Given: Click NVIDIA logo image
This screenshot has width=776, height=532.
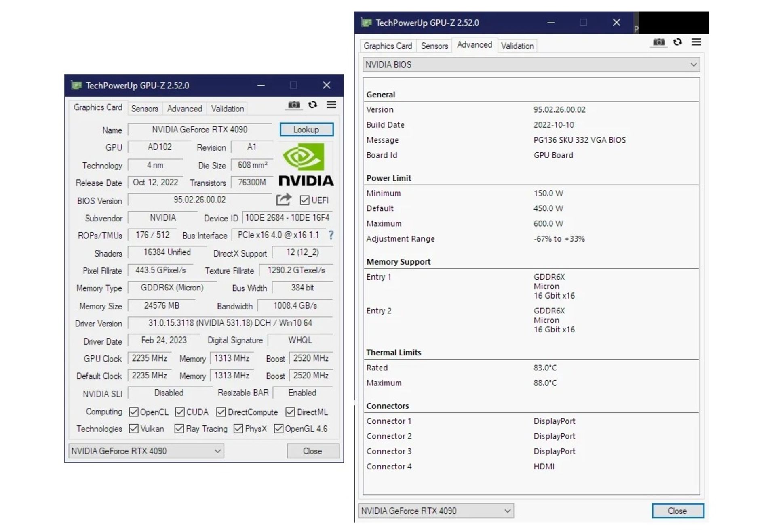Looking at the screenshot, I should pos(306,164).
